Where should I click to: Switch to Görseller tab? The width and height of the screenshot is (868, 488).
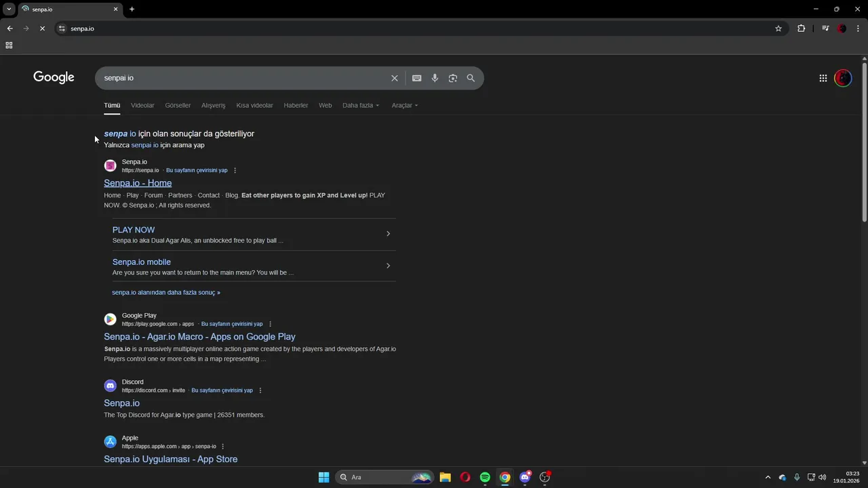[178, 105]
